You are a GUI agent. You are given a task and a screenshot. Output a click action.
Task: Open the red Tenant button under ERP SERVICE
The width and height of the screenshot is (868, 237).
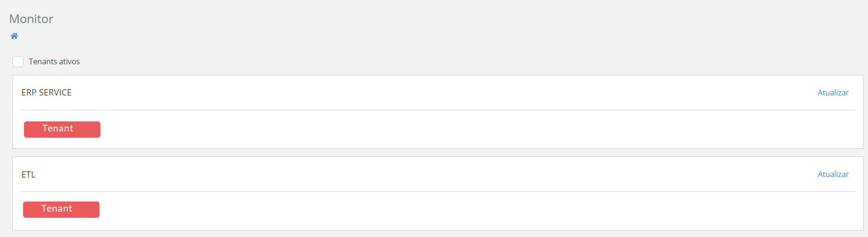[62, 129]
